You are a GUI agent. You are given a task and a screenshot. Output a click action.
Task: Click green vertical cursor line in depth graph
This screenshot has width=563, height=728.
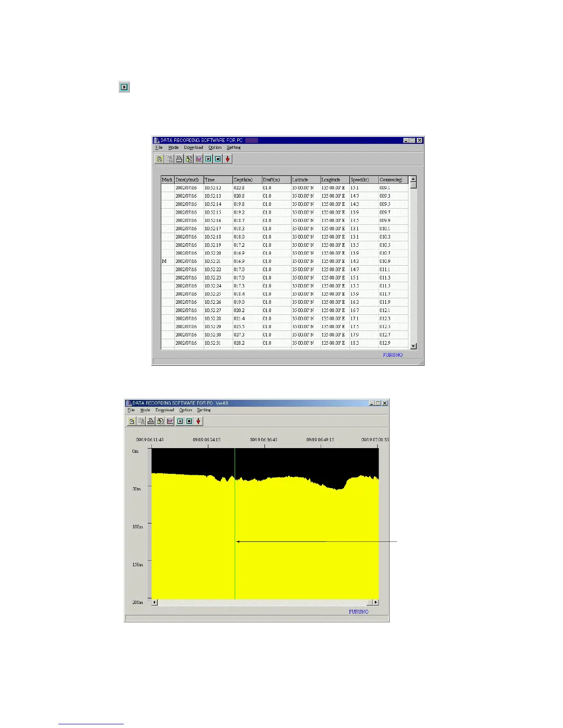point(235,524)
